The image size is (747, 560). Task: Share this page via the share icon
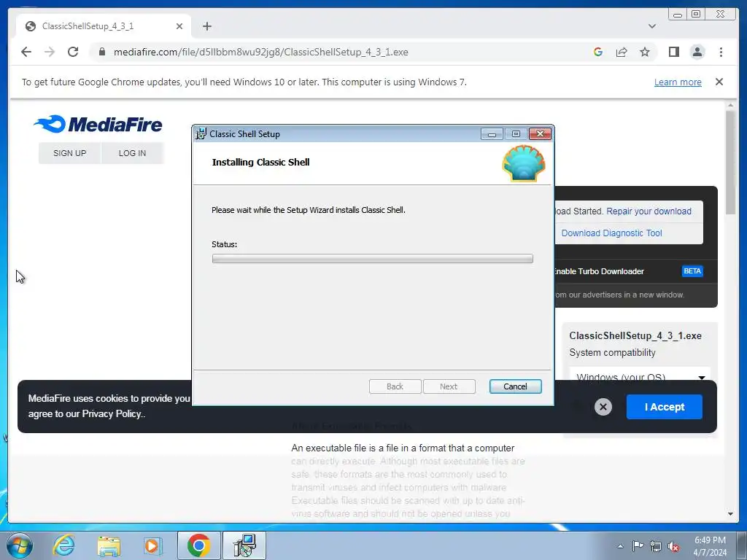coord(622,52)
